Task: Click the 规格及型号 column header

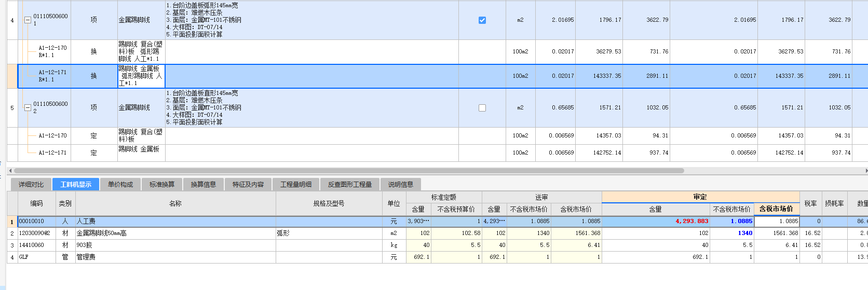Action: [x=329, y=203]
